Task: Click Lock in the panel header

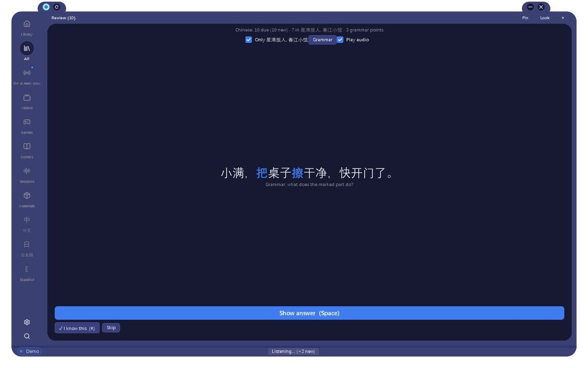Action: point(545,18)
